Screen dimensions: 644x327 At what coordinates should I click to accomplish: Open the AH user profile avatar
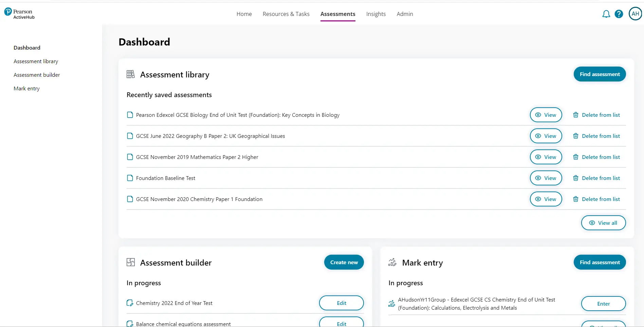635,14
